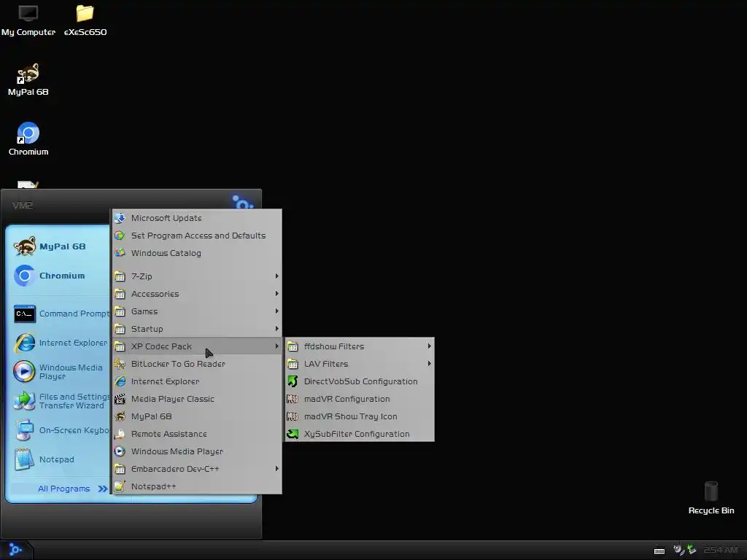Open Command Prompt from Start menu
The height and width of the screenshot is (560, 747).
(x=60, y=314)
